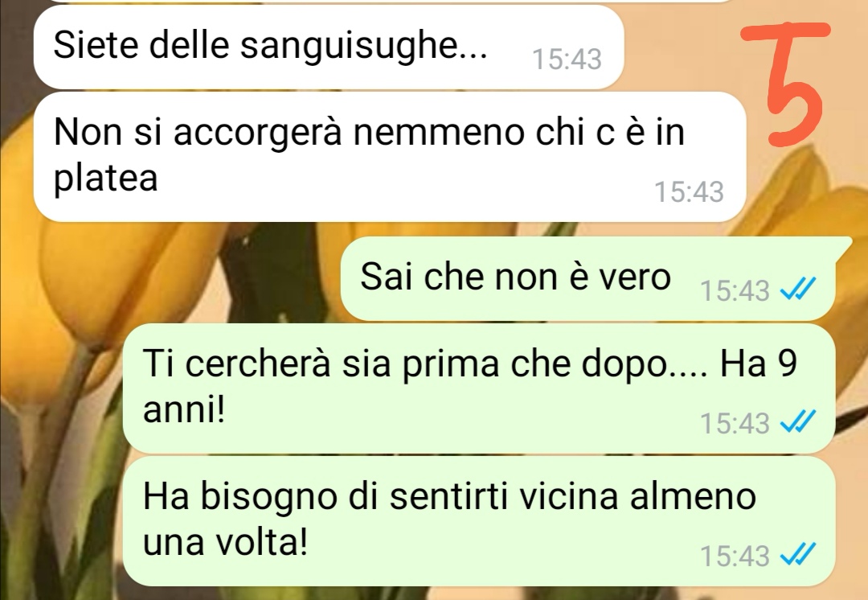Screen dimensions: 868x600
Task: Click the words "una volta!" in the last message
Action: pos(225,542)
